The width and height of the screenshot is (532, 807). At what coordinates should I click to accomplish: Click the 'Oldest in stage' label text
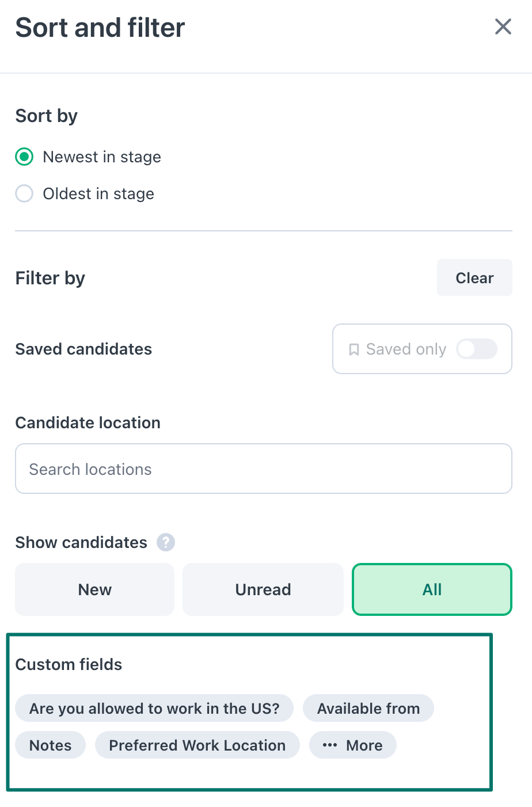coord(98,193)
